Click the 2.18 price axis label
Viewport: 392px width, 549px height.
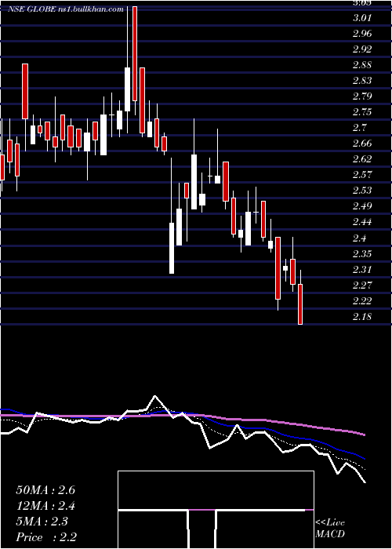(x=362, y=317)
